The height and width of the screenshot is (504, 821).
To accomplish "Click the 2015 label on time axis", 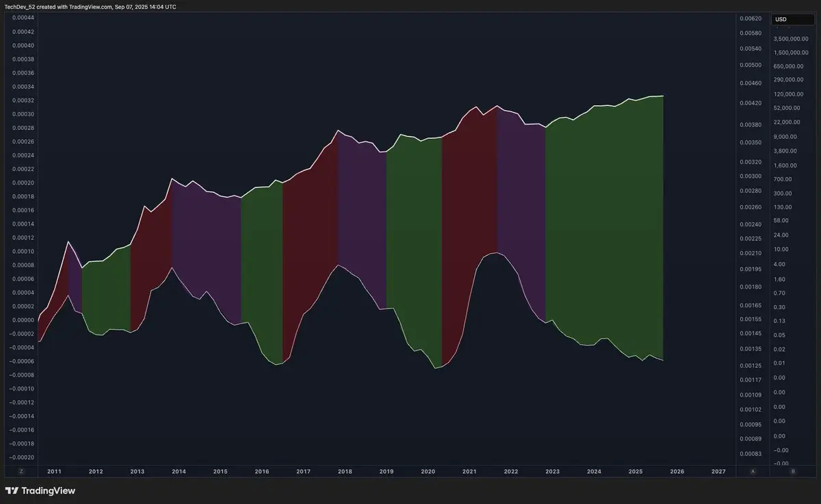I will [220, 471].
